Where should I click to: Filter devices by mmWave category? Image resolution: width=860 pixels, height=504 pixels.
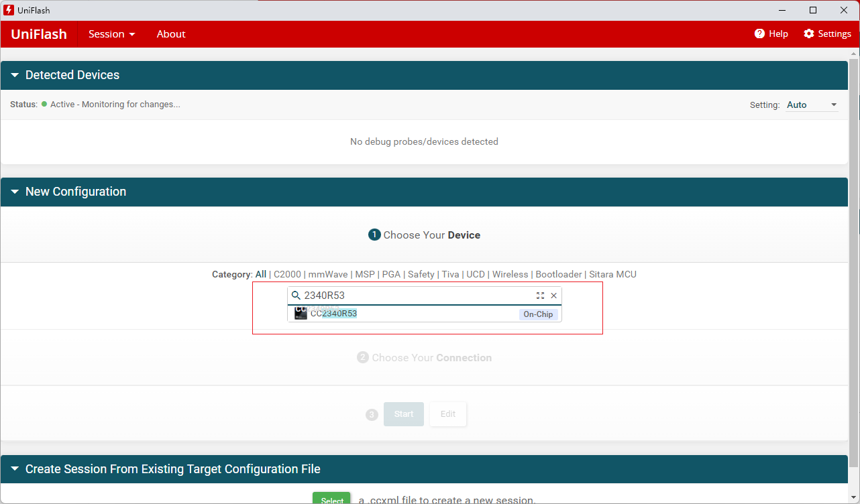(x=328, y=274)
